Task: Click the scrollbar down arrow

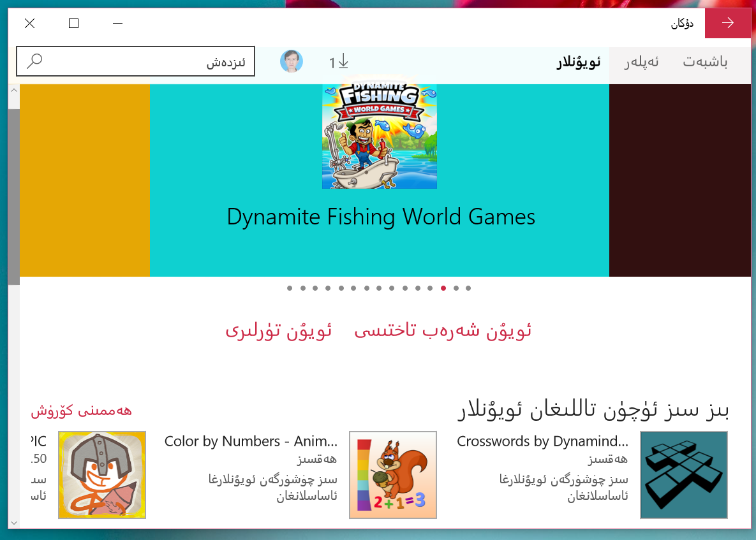Action: (14, 523)
